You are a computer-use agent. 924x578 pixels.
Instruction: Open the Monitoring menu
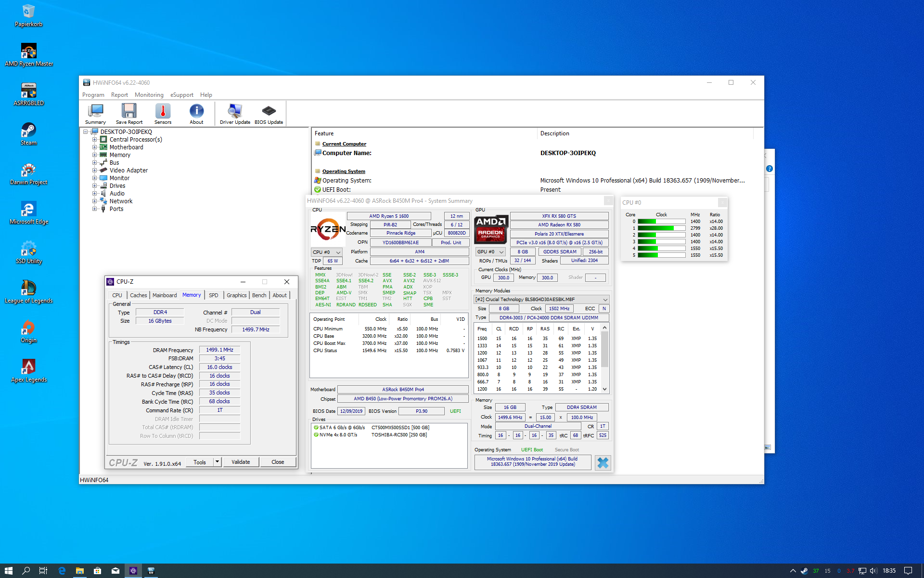[x=149, y=95]
